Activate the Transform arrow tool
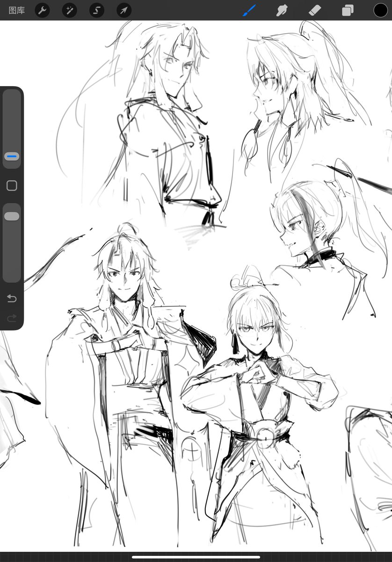Image resolution: width=392 pixels, height=562 pixels. click(124, 10)
